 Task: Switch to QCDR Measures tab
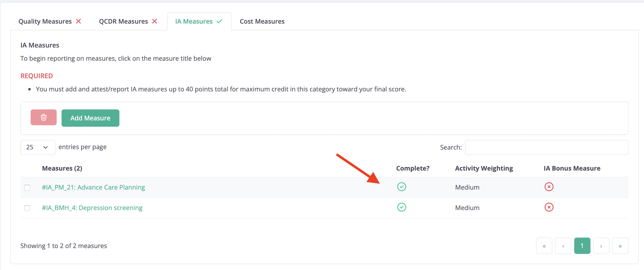pos(128,21)
